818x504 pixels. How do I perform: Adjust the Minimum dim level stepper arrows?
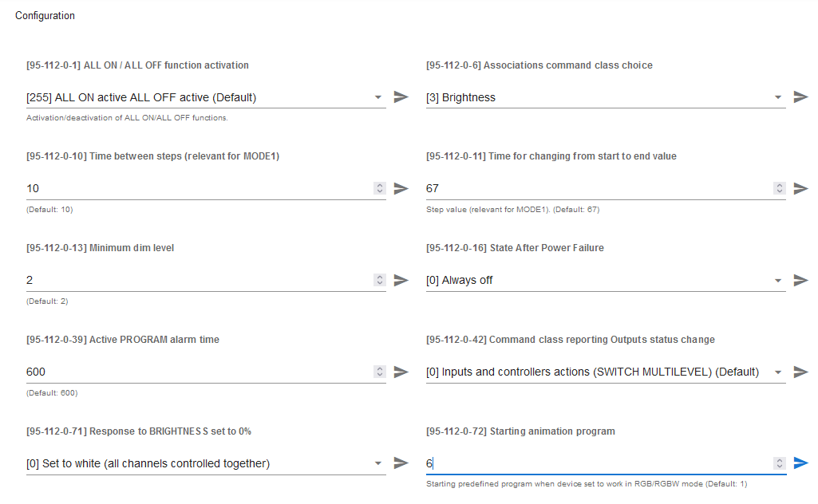point(380,280)
